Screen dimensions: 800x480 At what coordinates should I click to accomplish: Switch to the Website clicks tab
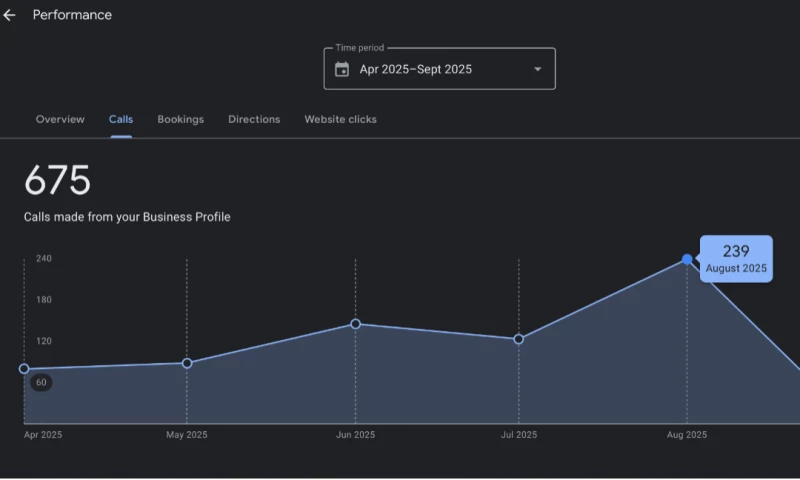tap(340, 119)
